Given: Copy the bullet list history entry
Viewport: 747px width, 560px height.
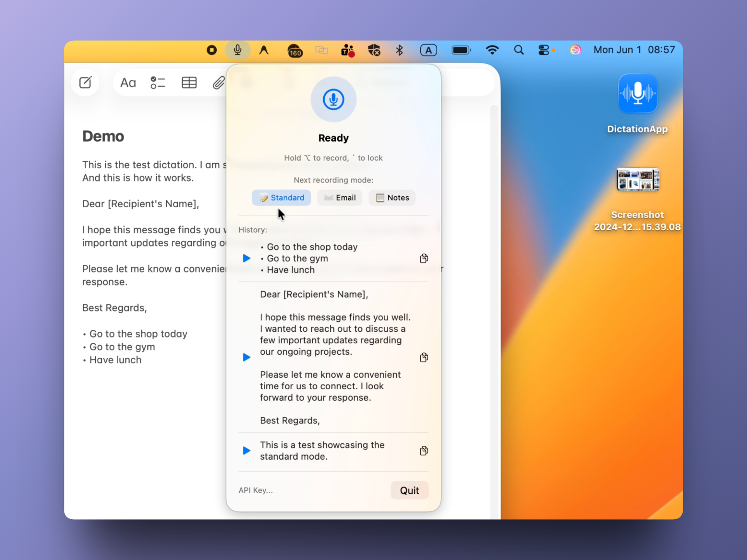Looking at the screenshot, I should click(424, 258).
